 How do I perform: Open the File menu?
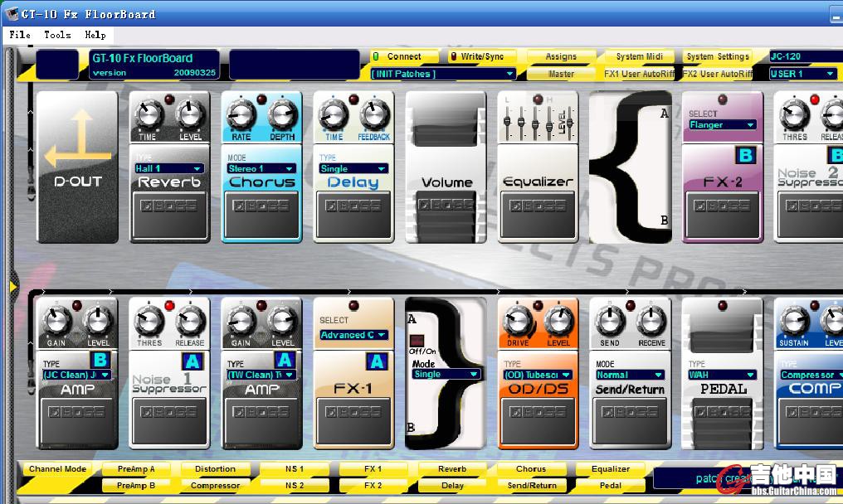pos(20,35)
